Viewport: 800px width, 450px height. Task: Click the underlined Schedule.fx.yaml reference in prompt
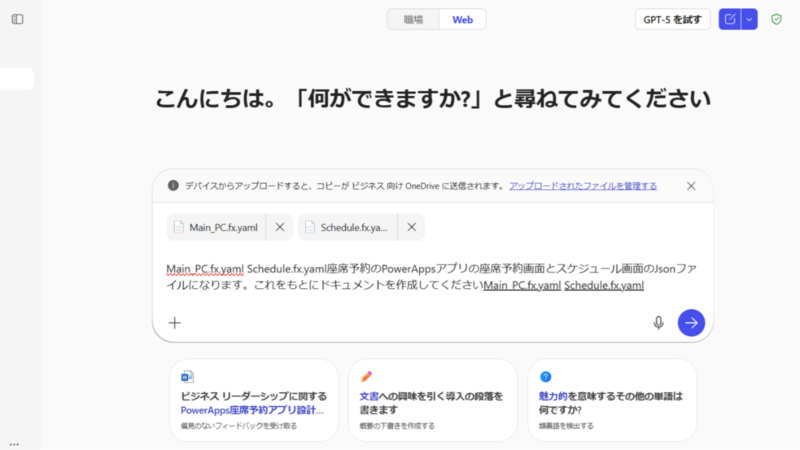pyautogui.click(x=604, y=285)
